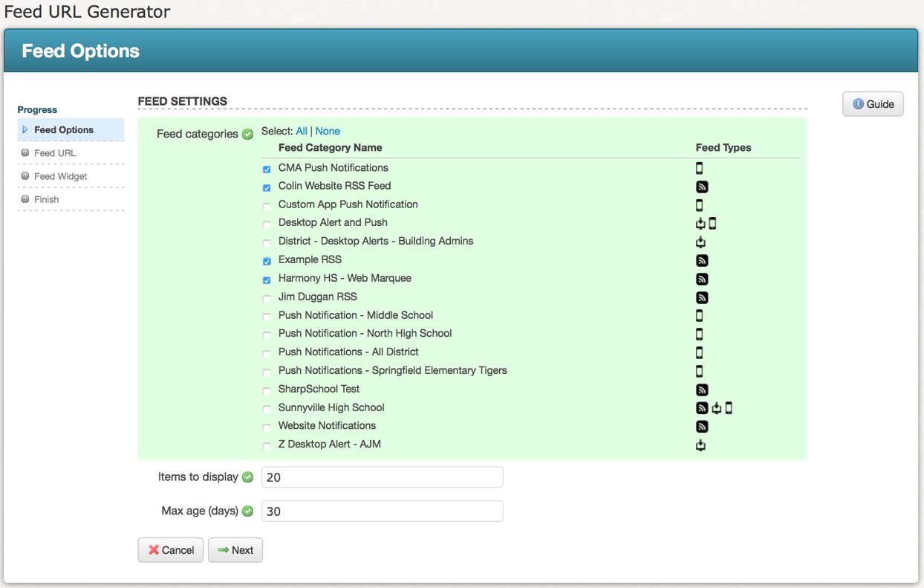Uncheck the CMA Push Notifications category

click(x=267, y=169)
